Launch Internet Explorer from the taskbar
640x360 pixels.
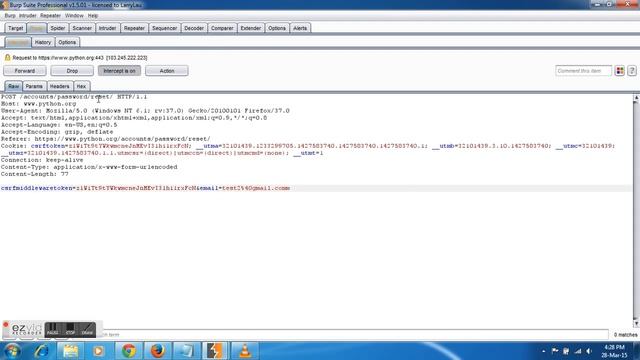(x=42, y=351)
